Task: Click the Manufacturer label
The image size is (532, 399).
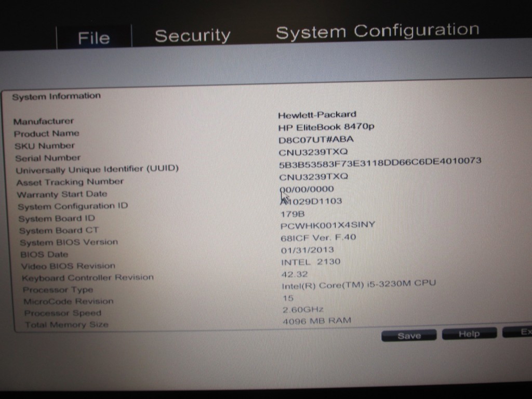Action: coord(44,121)
